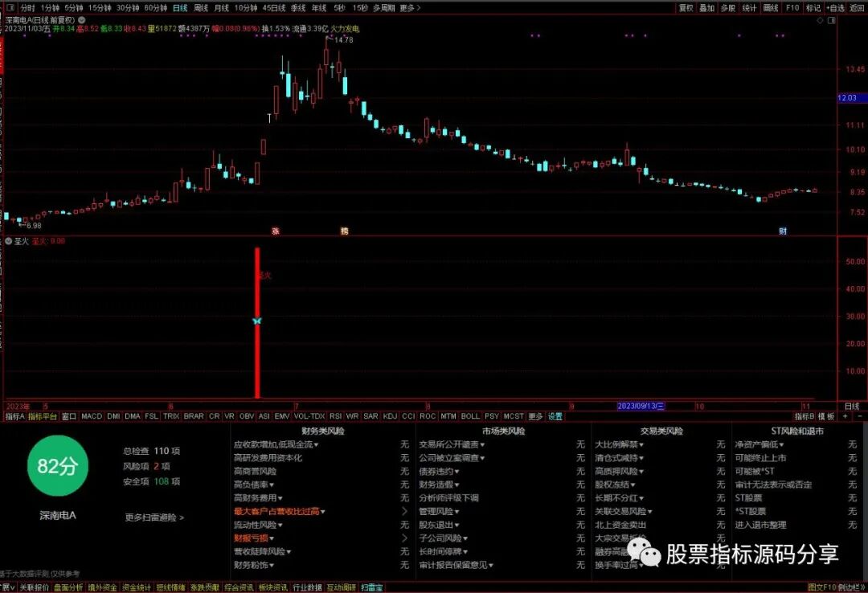Click the 返回 back button
Image resolution: width=868 pixels, height=593 pixels.
(857, 8)
